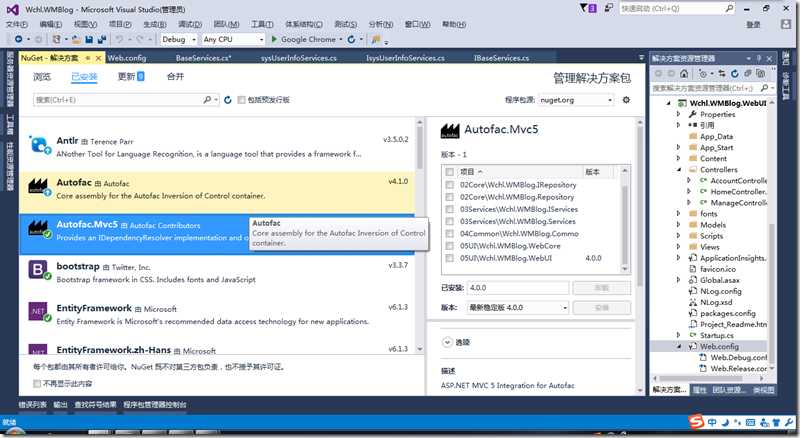Viewport: 800px width, 438px height.
Task: Click the navigate backward toolbar icon
Action: (18, 39)
